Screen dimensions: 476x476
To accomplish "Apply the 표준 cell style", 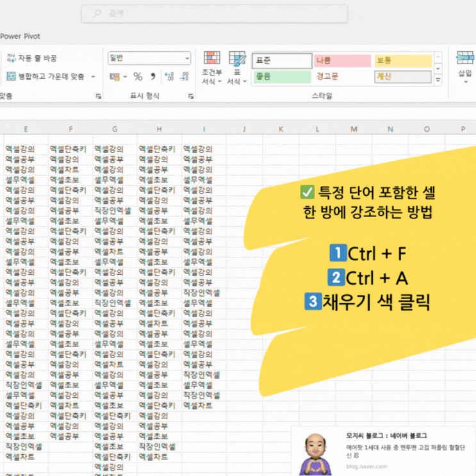I will point(282,60).
